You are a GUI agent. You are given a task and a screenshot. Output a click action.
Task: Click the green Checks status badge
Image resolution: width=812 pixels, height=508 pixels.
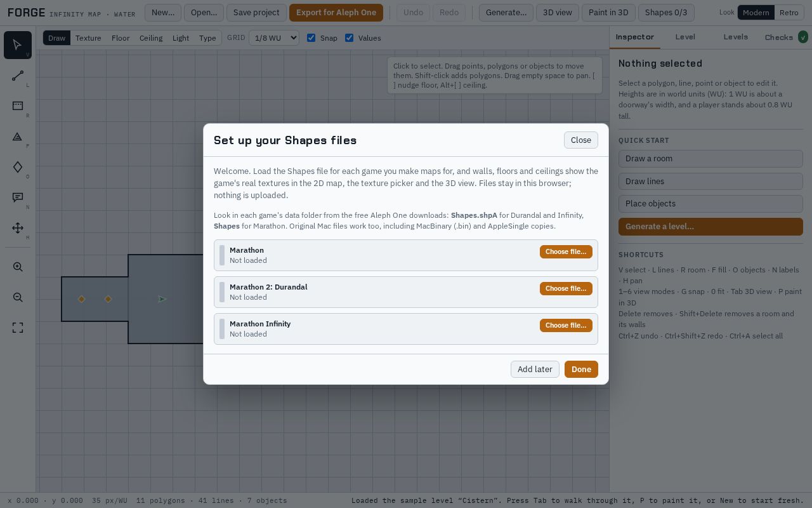tap(803, 37)
